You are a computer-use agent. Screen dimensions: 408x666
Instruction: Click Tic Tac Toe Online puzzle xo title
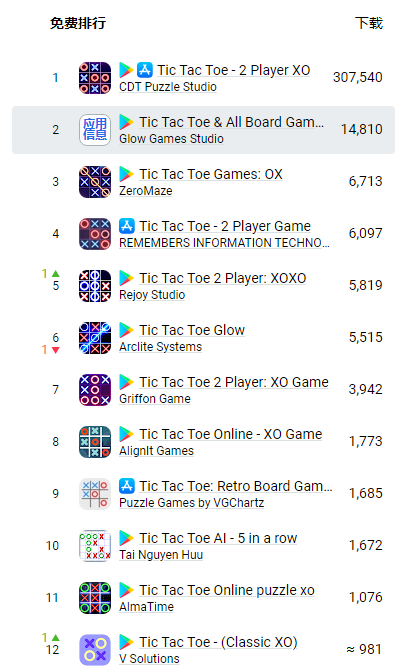pyautogui.click(x=227, y=590)
